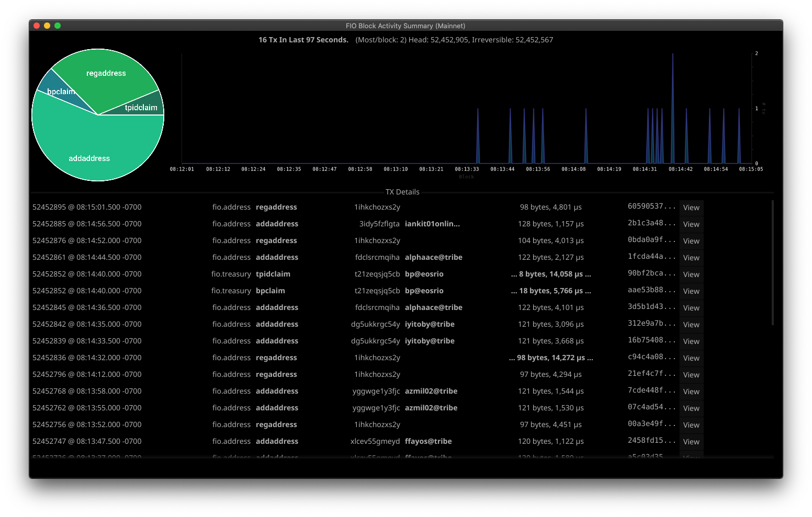
Task: Click View next to hash c94c4a08
Action: tap(691, 358)
